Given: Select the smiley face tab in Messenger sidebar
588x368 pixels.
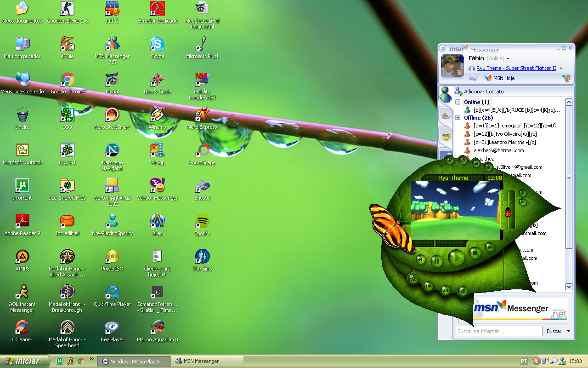Looking at the screenshot, I should coord(446,136).
